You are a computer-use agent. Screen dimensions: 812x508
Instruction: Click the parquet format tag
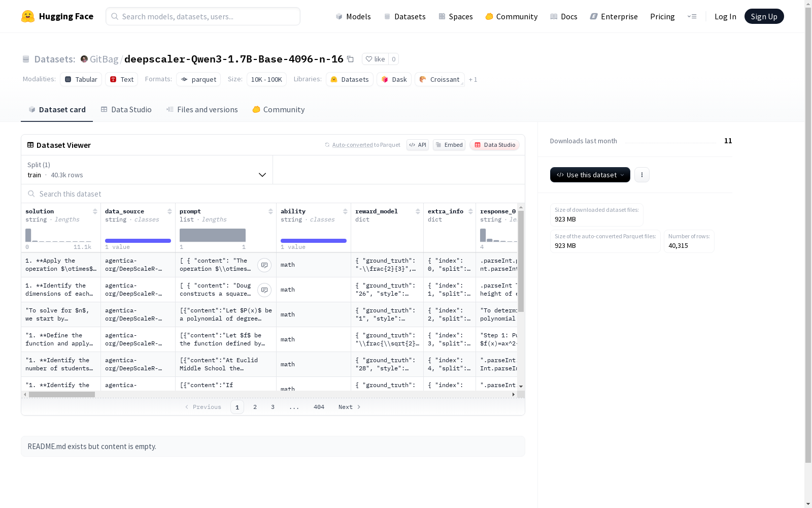198,79
